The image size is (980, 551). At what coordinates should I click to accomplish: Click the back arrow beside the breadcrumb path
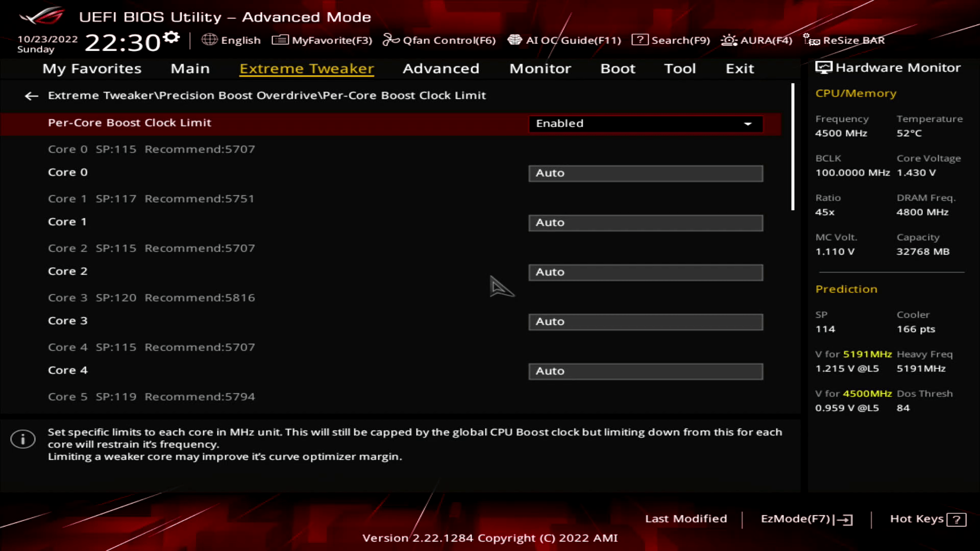31,96
